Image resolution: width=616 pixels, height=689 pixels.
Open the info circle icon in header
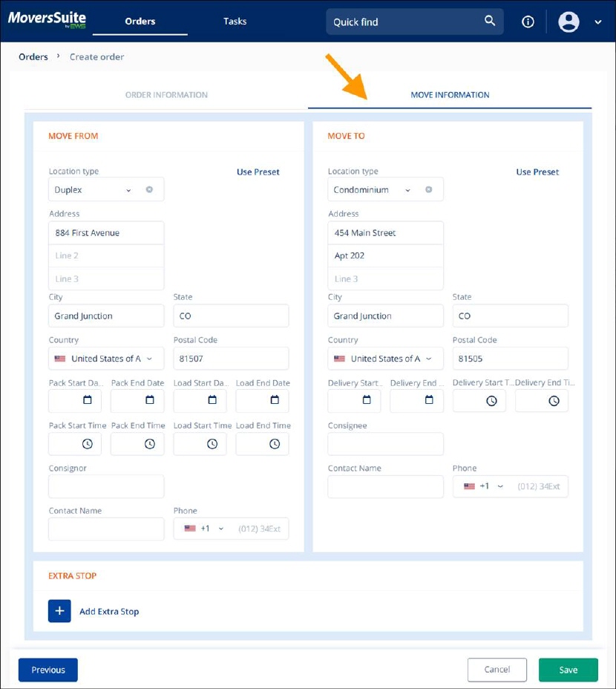[528, 22]
